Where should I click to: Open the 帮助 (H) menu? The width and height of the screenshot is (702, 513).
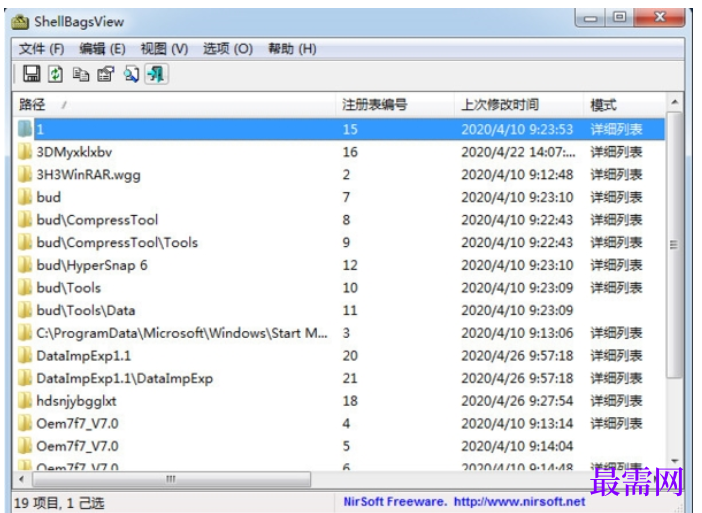pos(292,48)
